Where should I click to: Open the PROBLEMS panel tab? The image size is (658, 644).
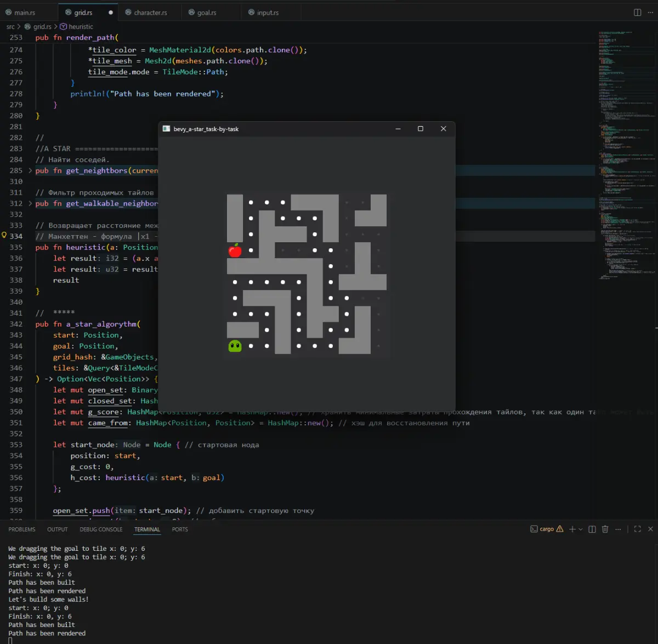coord(22,529)
